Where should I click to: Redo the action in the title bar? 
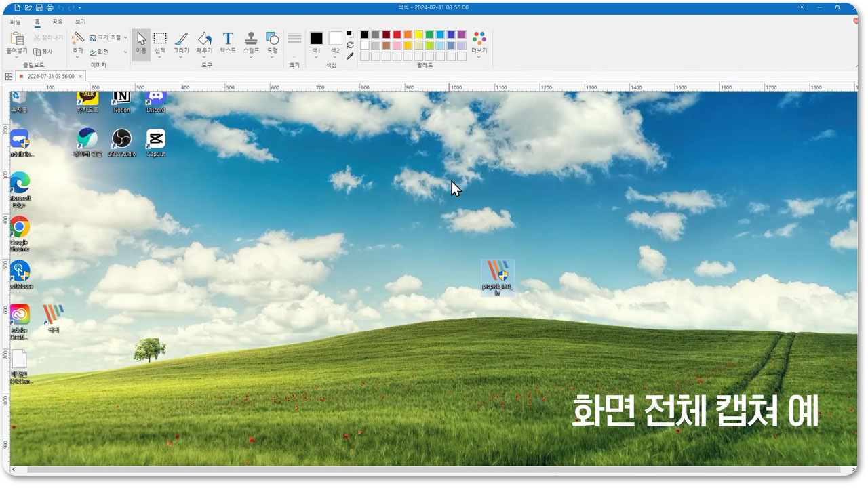[71, 7]
